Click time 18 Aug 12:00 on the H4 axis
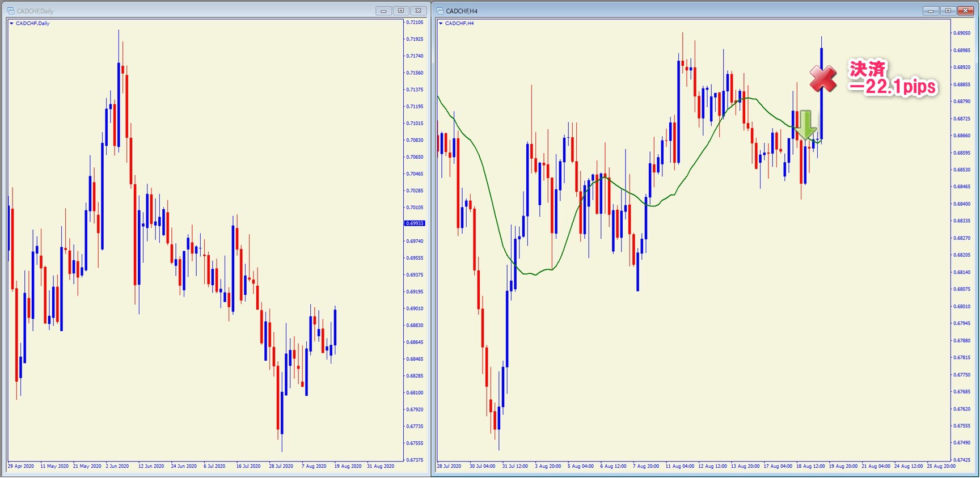Image resolution: width=980 pixels, height=478 pixels. pos(811,466)
